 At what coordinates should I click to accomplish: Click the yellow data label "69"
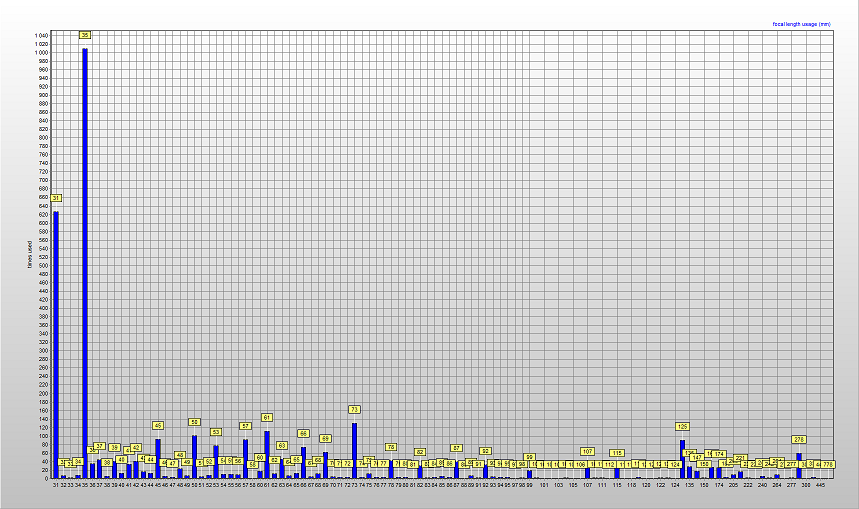click(325, 439)
